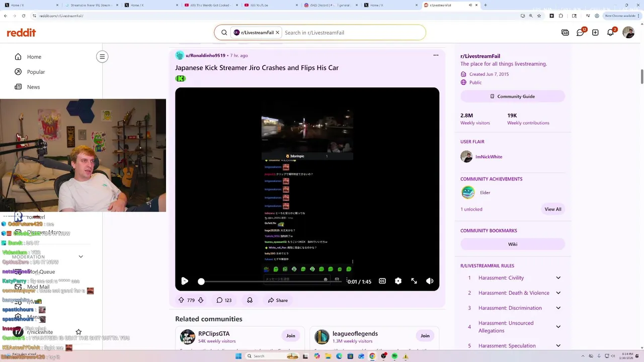
Task: Open the video settings gear
Action: point(398,281)
